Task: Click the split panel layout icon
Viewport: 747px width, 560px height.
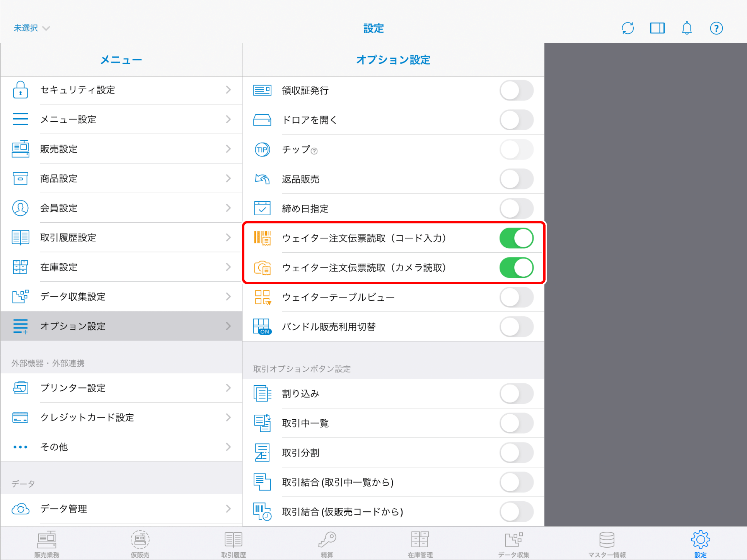Action: tap(657, 28)
